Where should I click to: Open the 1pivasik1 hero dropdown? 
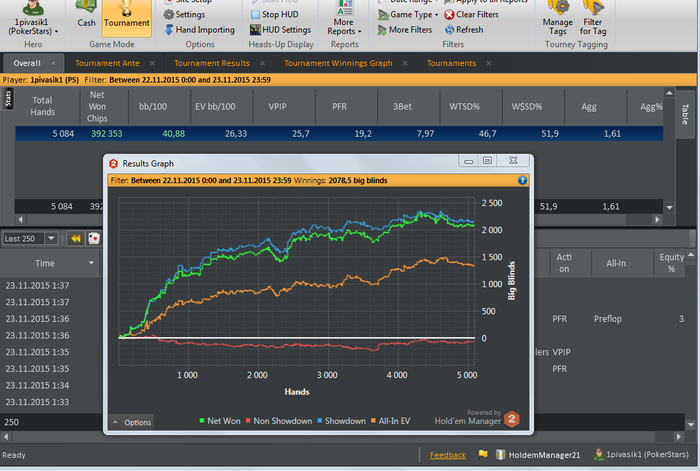click(33, 19)
